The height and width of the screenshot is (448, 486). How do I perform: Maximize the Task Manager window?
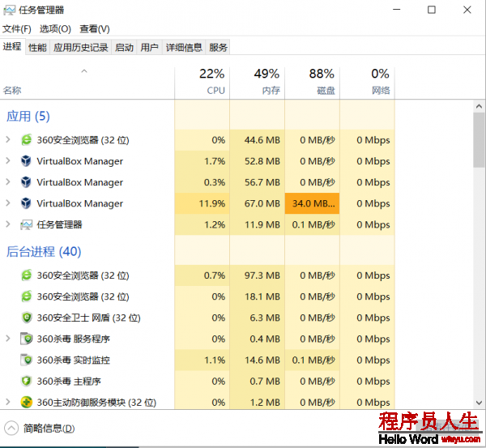pyautogui.click(x=432, y=10)
